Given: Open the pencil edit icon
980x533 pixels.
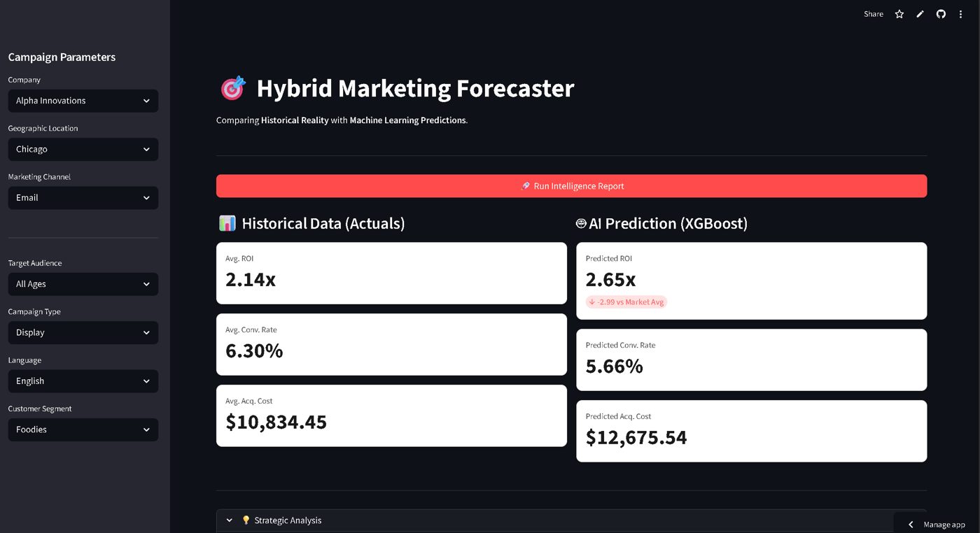Looking at the screenshot, I should click(920, 14).
